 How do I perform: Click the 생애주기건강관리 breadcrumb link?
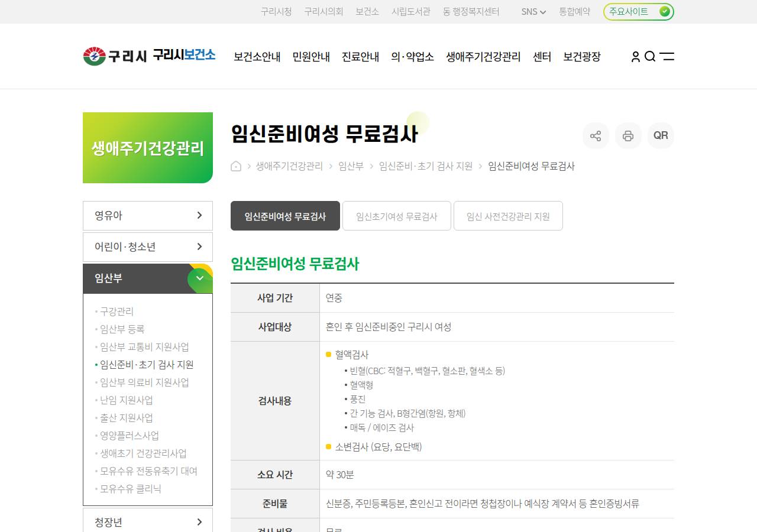[289, 166]
